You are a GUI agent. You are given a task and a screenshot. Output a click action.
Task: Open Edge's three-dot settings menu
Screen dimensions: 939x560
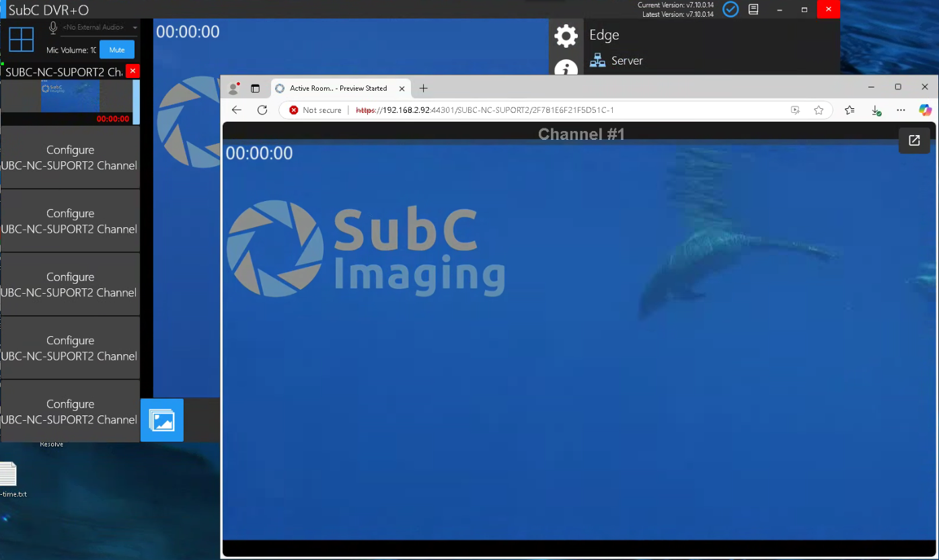click(901, 110)
